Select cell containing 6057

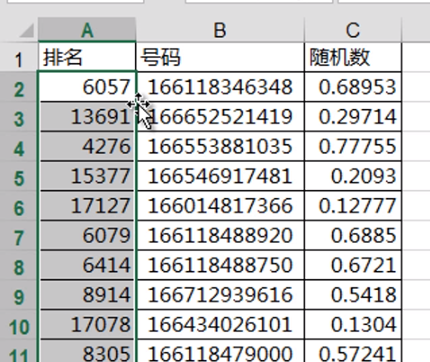point(87,87)
